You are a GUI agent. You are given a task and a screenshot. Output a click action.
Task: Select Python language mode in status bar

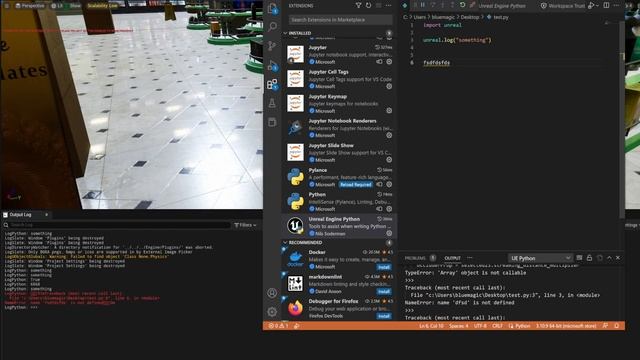click(522, 326)
